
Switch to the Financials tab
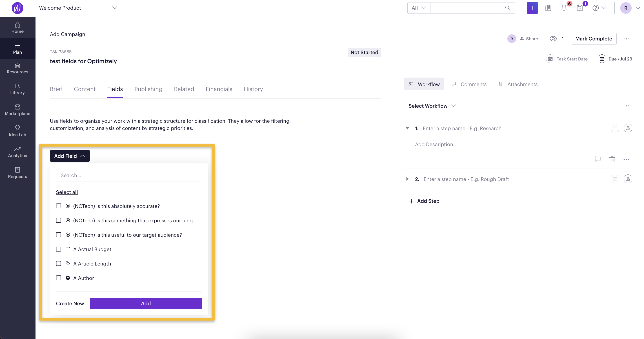coord(219,89)
